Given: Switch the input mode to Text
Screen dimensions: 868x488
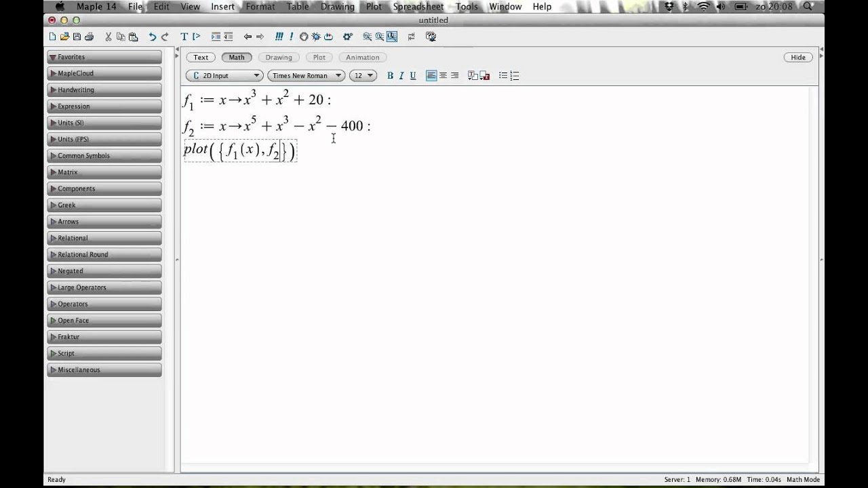Looking at the screenshot, I should pyautogui.click(x=201, y=58).
